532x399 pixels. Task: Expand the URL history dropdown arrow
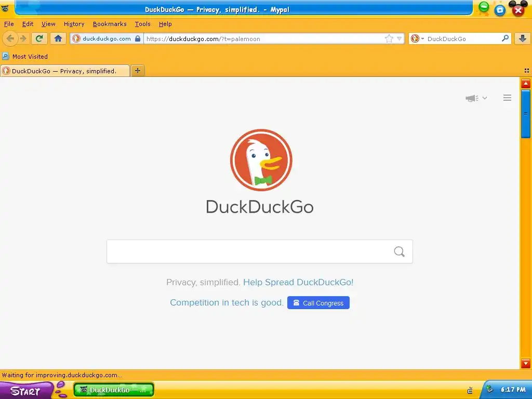400,38
